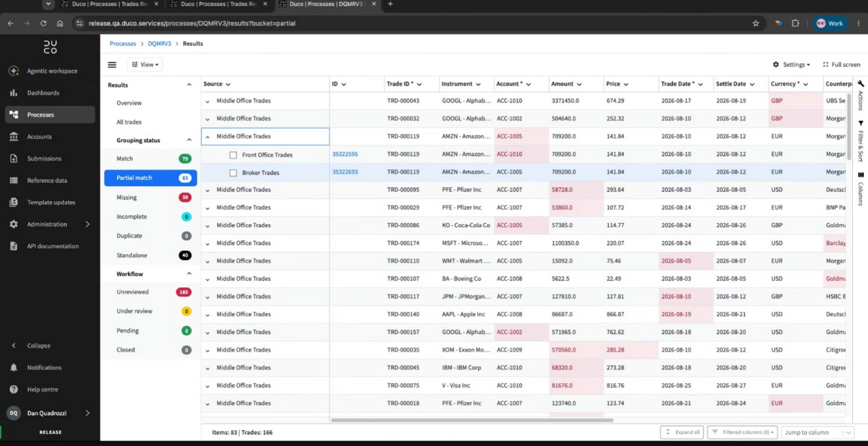The height and width of the screenshot is (446, 868).
Task: Go to Processes breadcrumb link
Action: click(123, 44)
